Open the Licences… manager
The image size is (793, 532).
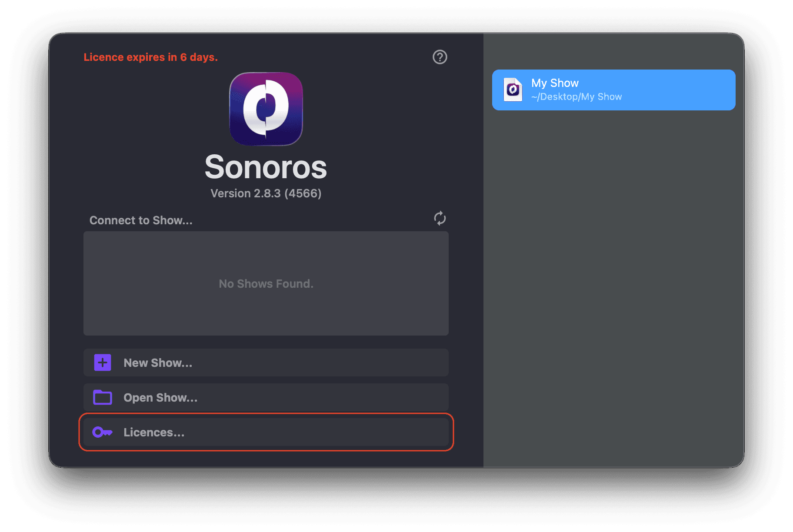pyautogui.click(x=266, y=432)
